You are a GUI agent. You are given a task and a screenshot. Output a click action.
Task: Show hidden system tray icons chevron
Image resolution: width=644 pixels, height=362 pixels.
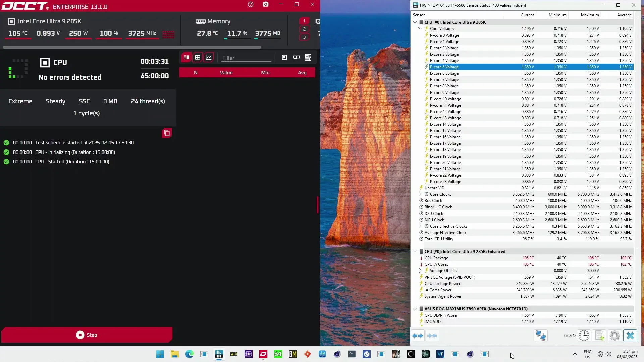pos(575,354)
